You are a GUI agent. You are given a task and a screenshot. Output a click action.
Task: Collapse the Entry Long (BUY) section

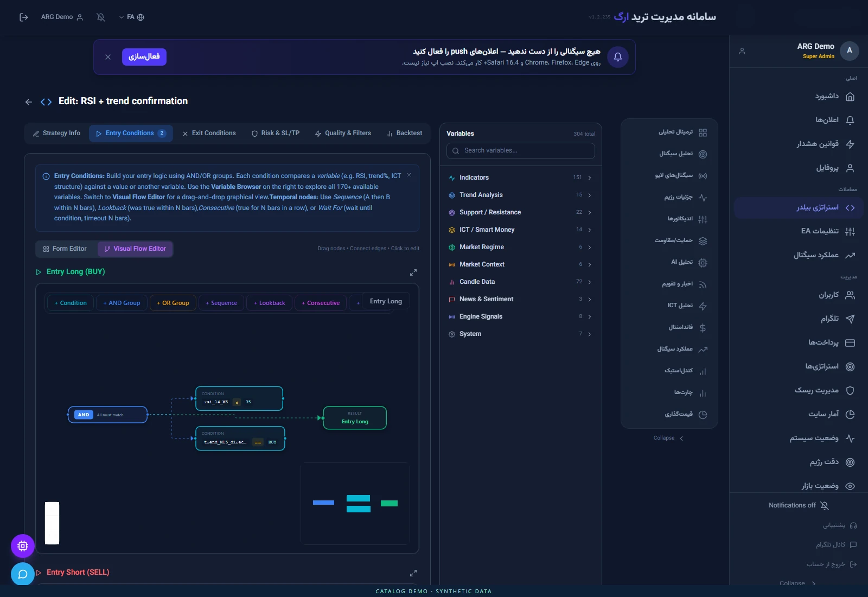click(39, 272)
